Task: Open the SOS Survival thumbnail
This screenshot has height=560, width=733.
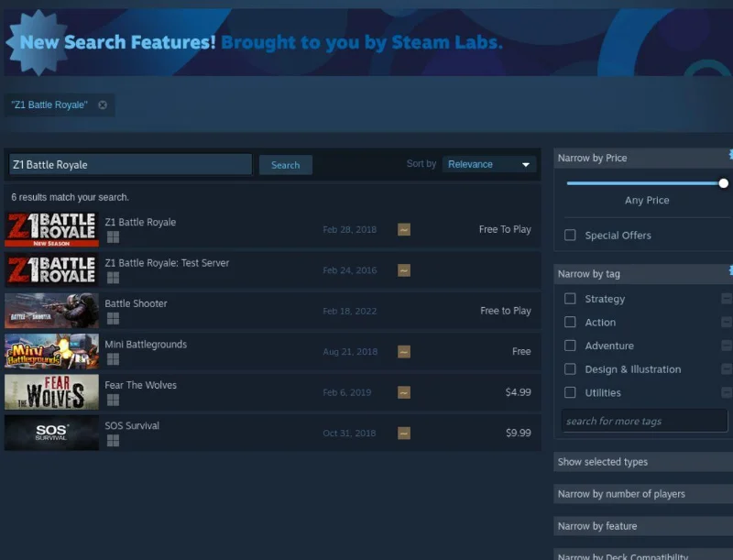Action: tap(51, 433)
